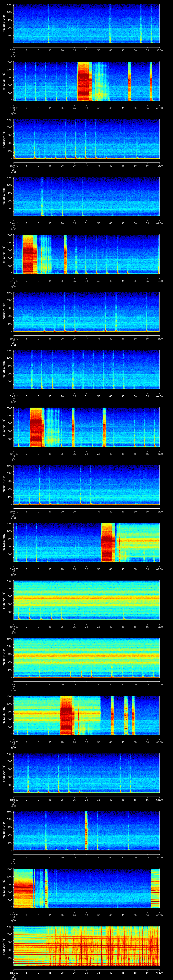Click the 45-second tick on the 5:43:00 time axis

point(123,396)
